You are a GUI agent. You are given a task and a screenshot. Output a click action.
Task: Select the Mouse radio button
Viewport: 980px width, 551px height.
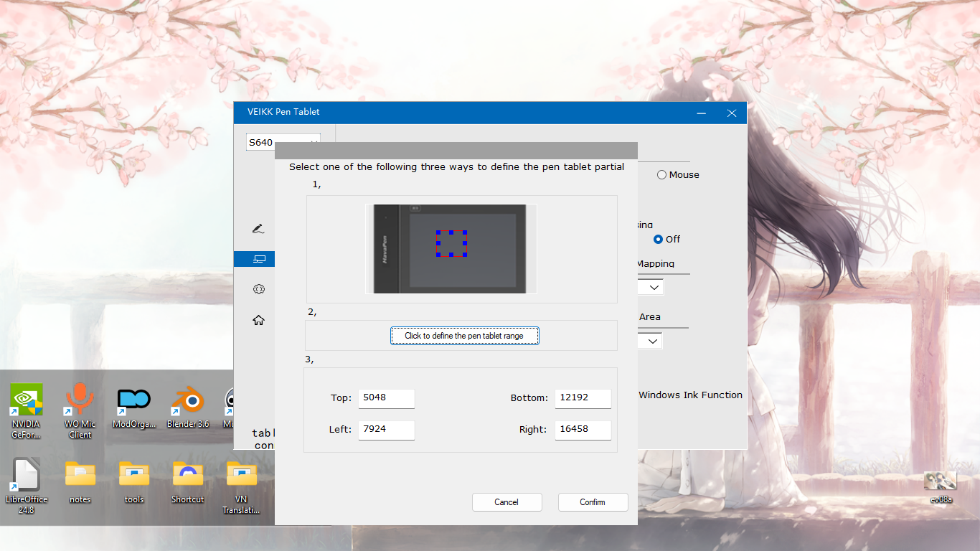661,174
